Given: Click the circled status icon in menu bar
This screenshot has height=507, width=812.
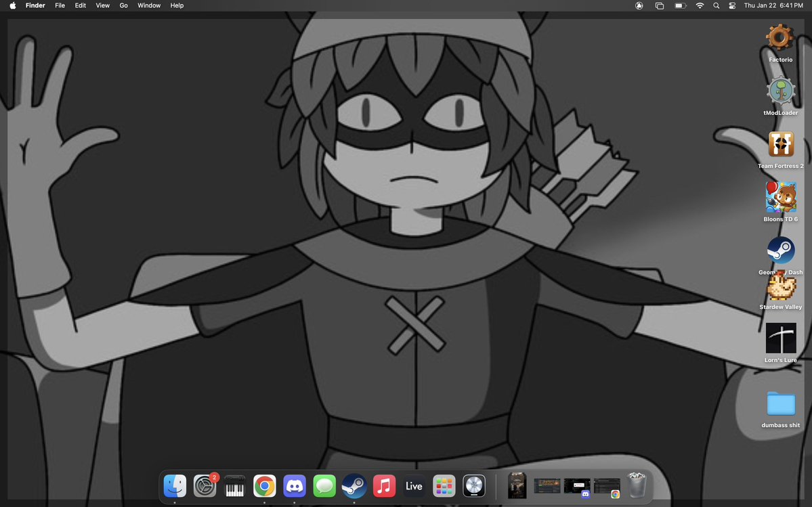Looking at the screenshot, I should pos(639,5).
